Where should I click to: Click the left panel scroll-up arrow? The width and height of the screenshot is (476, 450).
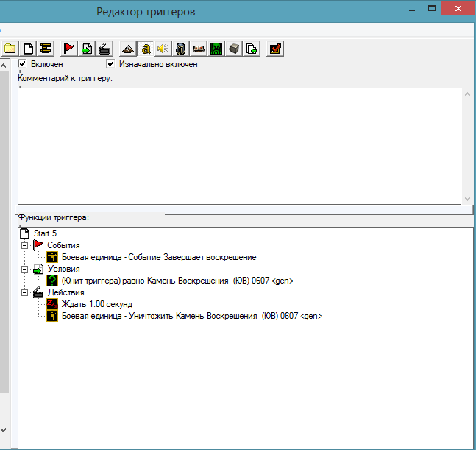(4, 66)
